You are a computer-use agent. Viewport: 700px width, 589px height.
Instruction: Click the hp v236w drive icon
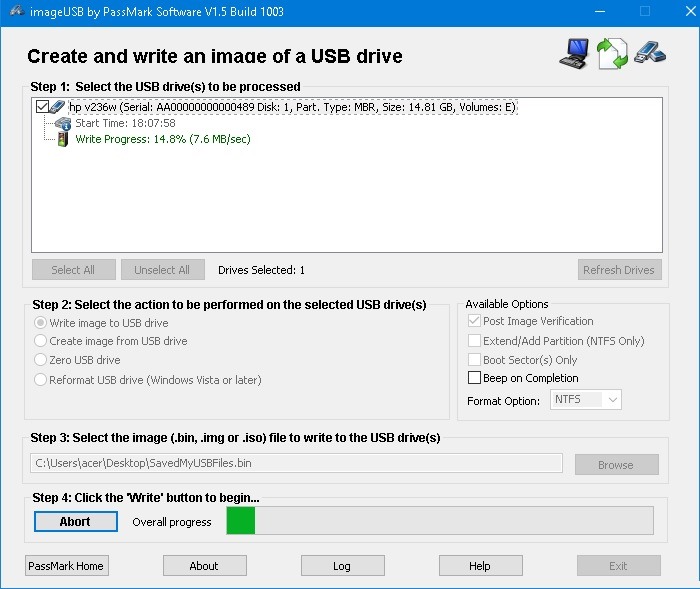tap(57, 106)
